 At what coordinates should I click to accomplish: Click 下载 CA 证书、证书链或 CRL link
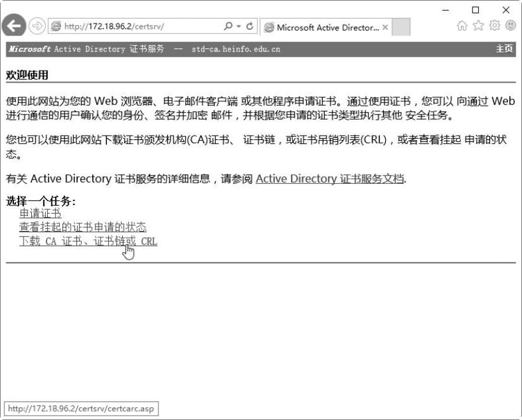(88, 241)
